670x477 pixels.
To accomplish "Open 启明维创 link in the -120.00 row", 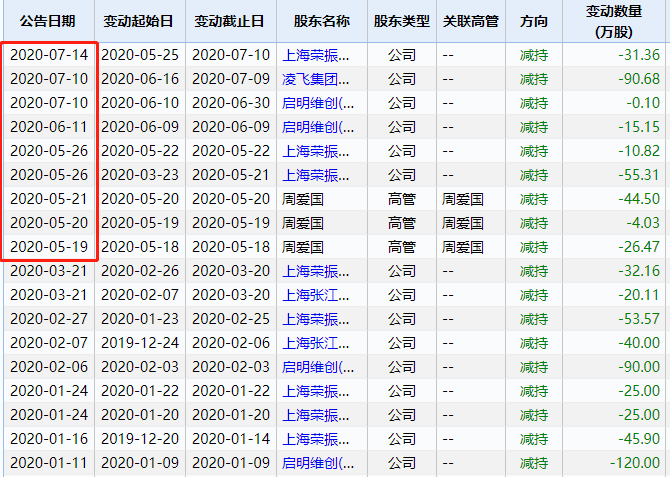I will coord(318,463).
